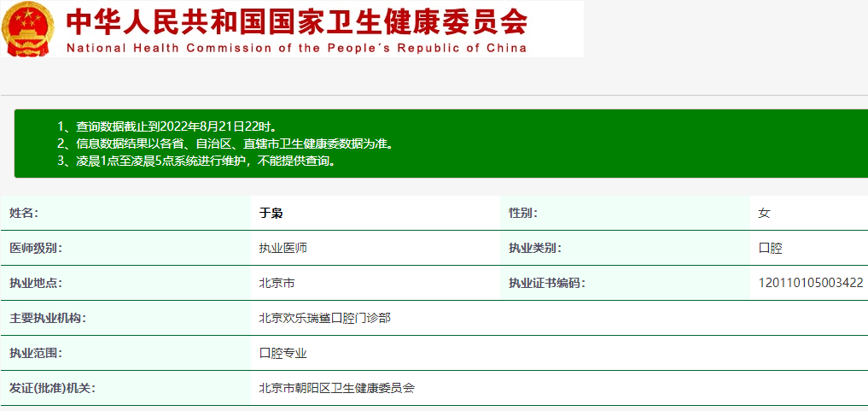
Task: Select the 口腔专业 practice scope value
Action: pyautogui.click(x=283, y=353)
